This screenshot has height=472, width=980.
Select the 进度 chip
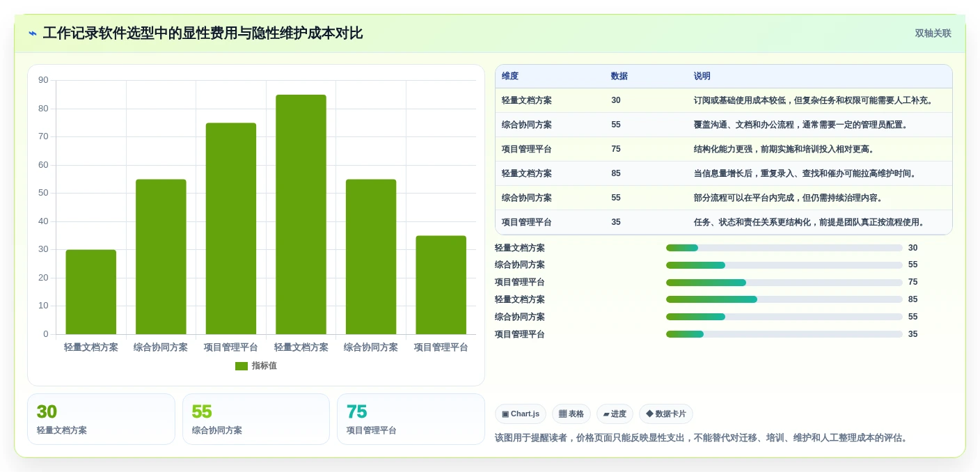(615, 414)
